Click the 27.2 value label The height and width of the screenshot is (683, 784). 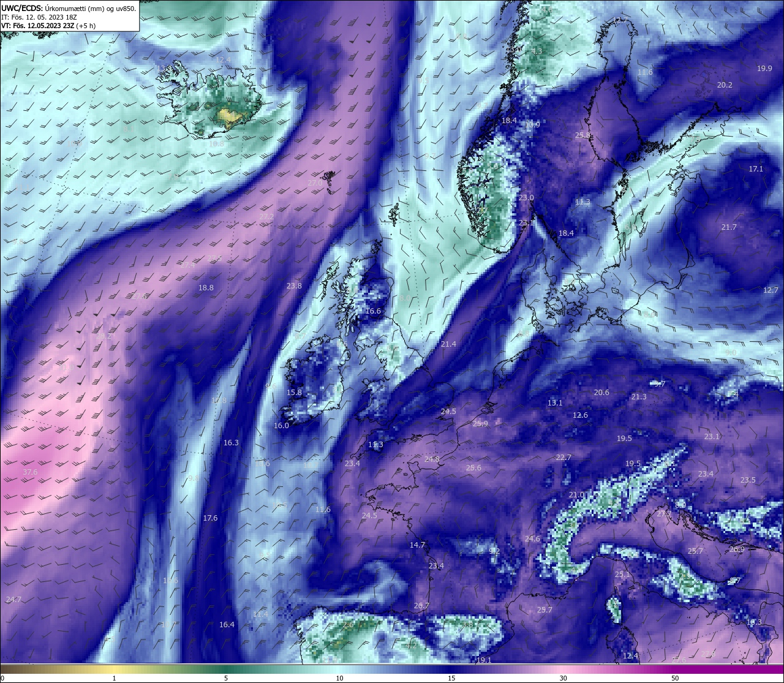pos(266,216)
